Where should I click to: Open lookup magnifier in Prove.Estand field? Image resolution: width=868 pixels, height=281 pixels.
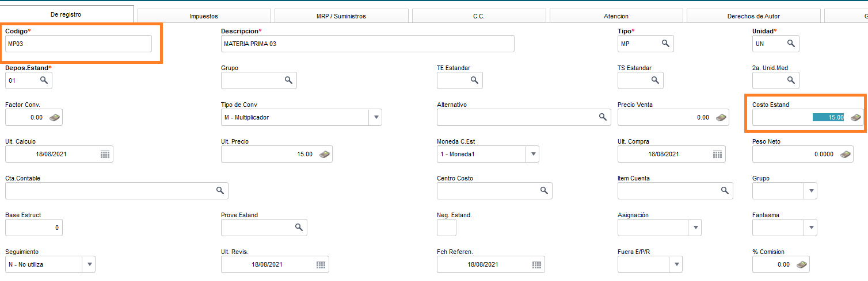point(299,227)
